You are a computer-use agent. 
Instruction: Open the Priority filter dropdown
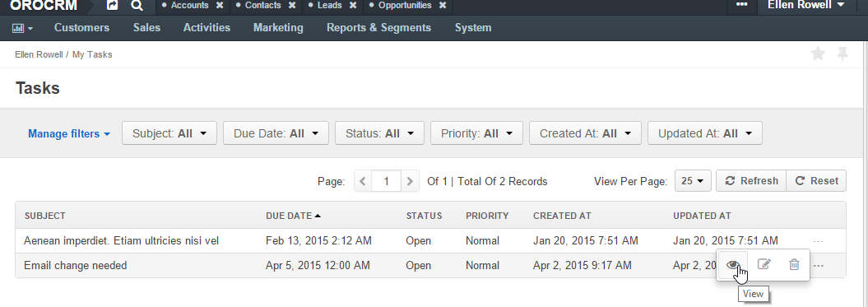476,133
